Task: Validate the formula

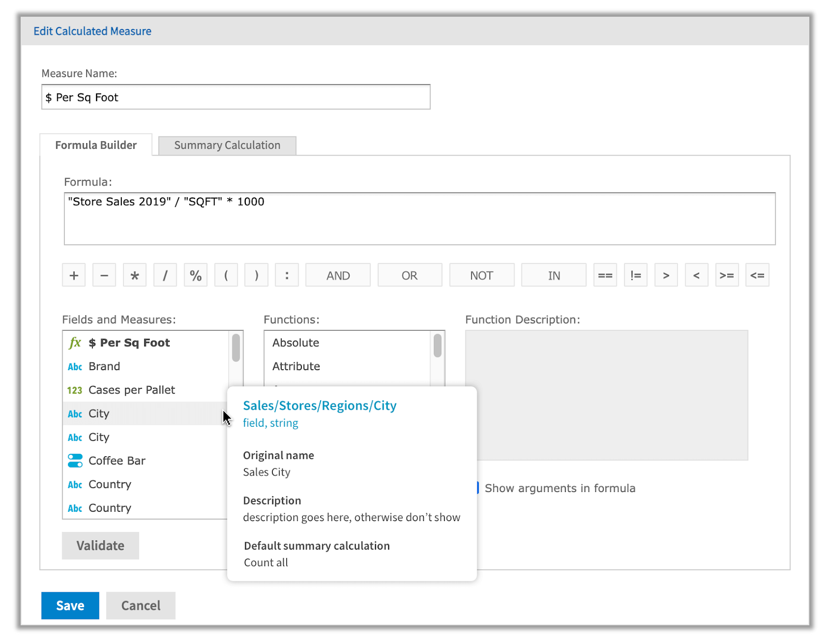Action: pyautogui.click(x=101, y=545)
